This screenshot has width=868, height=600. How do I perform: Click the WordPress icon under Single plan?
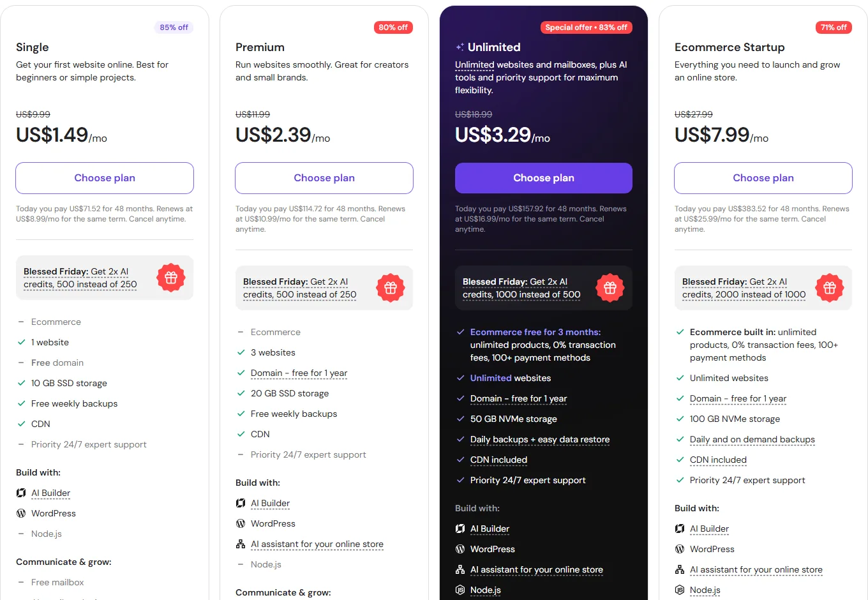(x=21, y=513)
